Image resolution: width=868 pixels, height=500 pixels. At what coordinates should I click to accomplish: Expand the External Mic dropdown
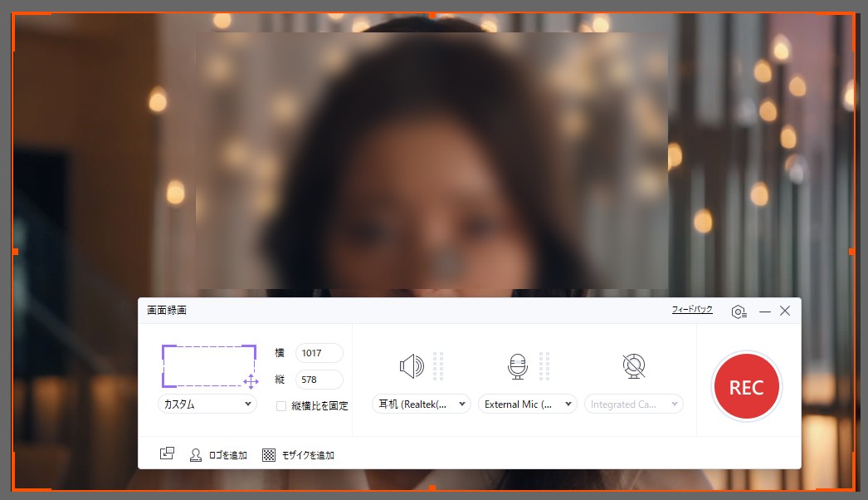528,404
